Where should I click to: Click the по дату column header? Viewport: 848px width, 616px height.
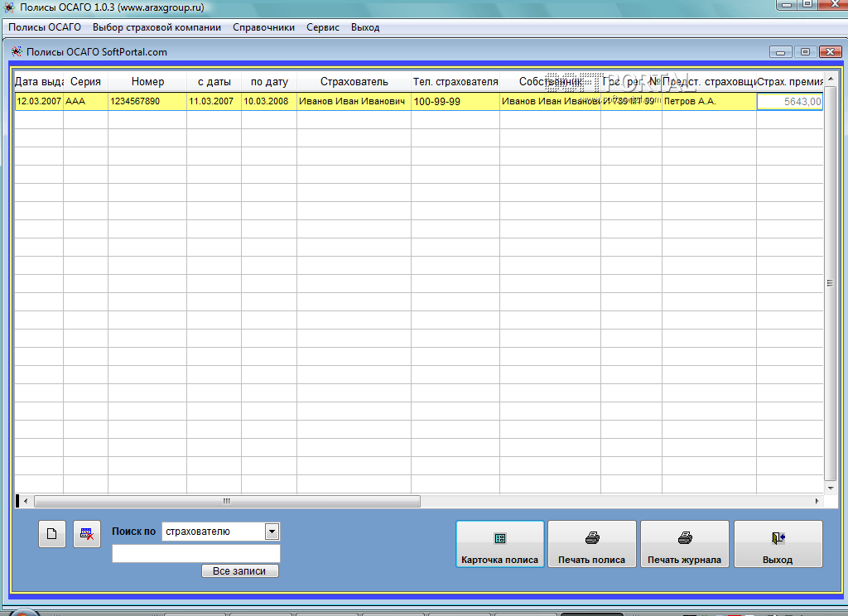point(269,82)
